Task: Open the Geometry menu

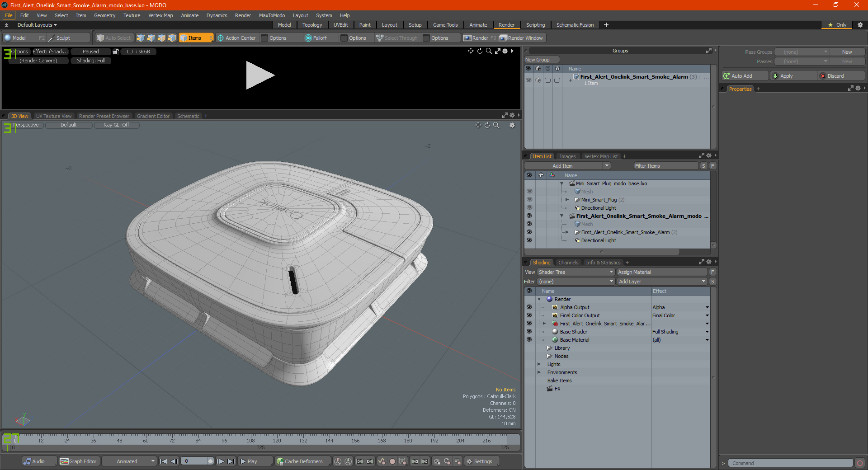Action: (x=104, y=15)
